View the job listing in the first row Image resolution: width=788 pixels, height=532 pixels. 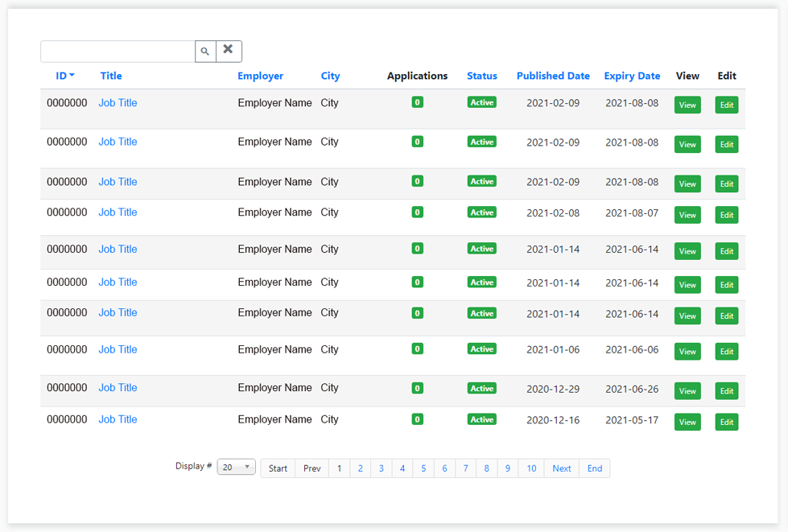pos(687,105)
